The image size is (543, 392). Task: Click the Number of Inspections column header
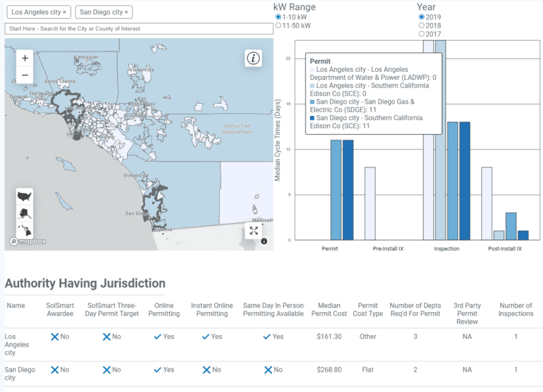pos(516,310)
